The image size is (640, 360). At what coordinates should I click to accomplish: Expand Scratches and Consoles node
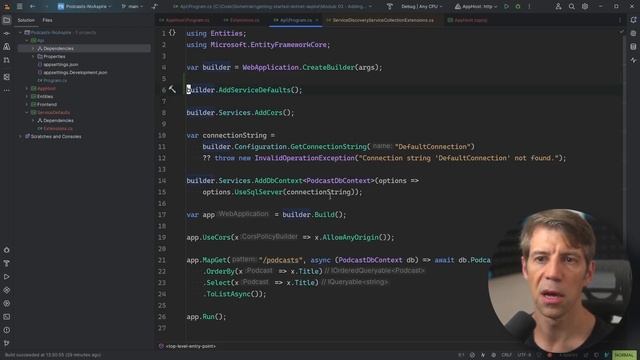pos(20,136)
